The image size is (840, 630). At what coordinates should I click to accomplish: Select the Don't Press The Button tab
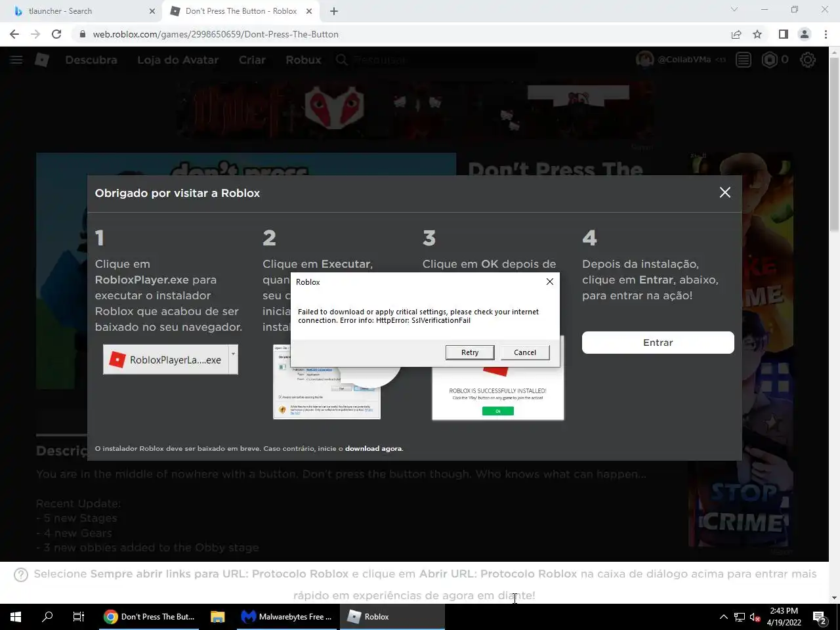[241, 11]
